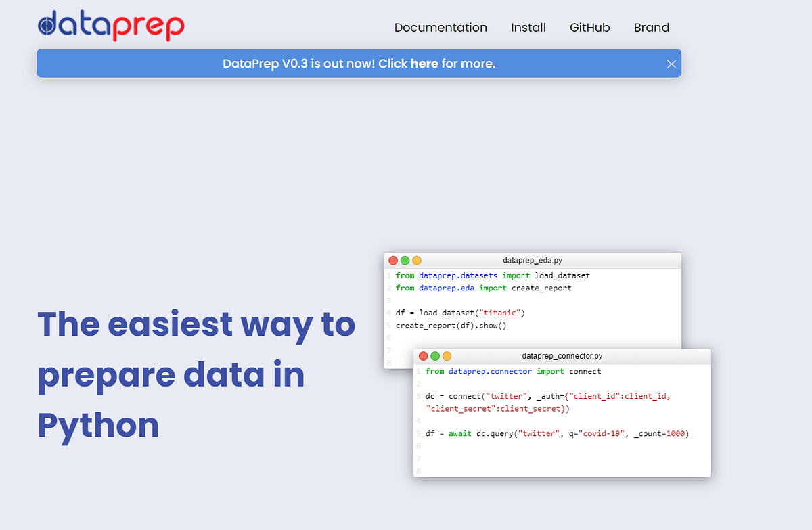Click the create_report import statement in the code
812x530 pixels.
484,288
